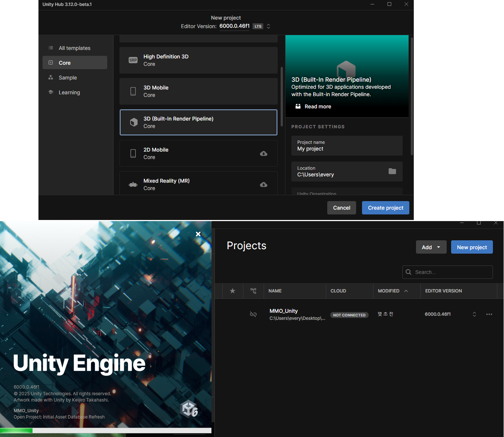Screen dimensions: 504x437
Task: Click the Built-In Render Pipeline cube icon
Action: pyautogui.click(x=133, y=122)
